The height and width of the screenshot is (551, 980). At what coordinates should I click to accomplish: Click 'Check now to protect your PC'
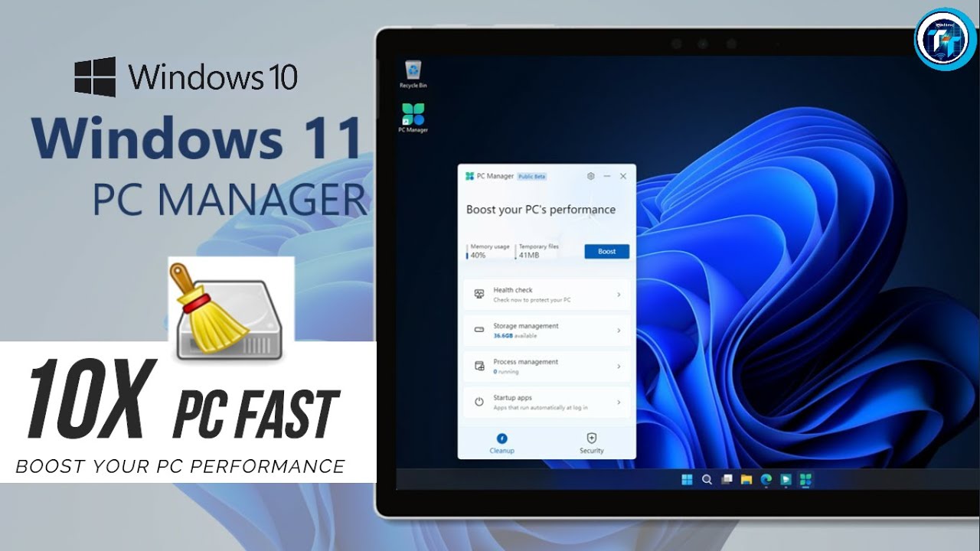coord(531,300)
